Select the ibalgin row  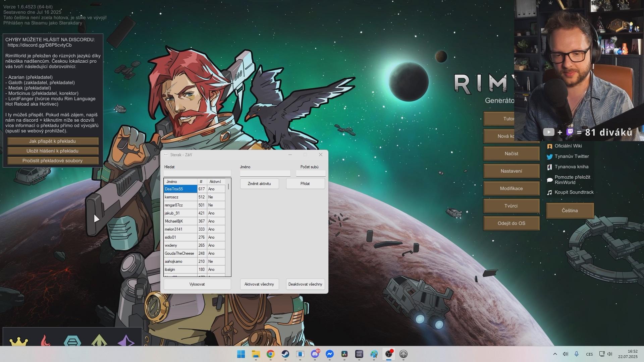[195, 269]
